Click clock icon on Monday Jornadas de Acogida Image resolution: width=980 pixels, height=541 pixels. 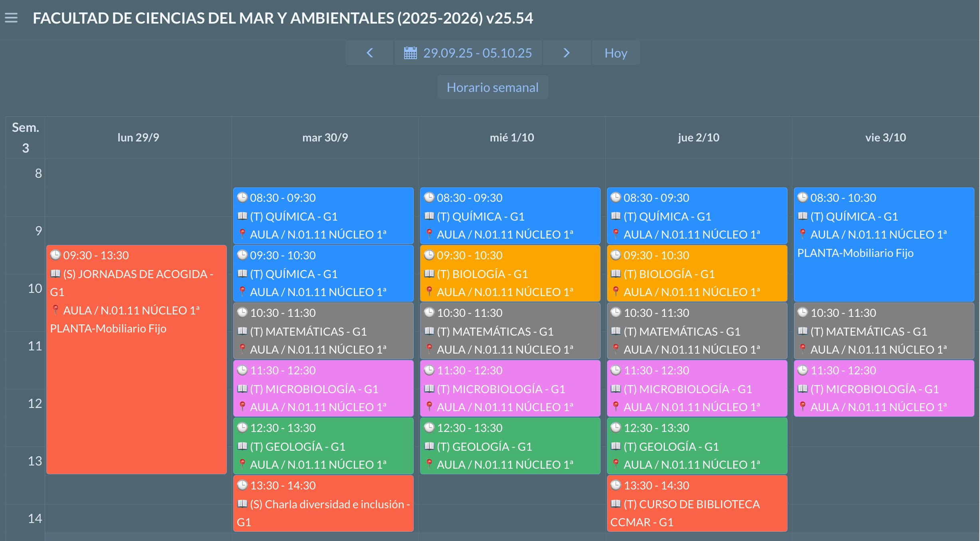coord(55,255)
